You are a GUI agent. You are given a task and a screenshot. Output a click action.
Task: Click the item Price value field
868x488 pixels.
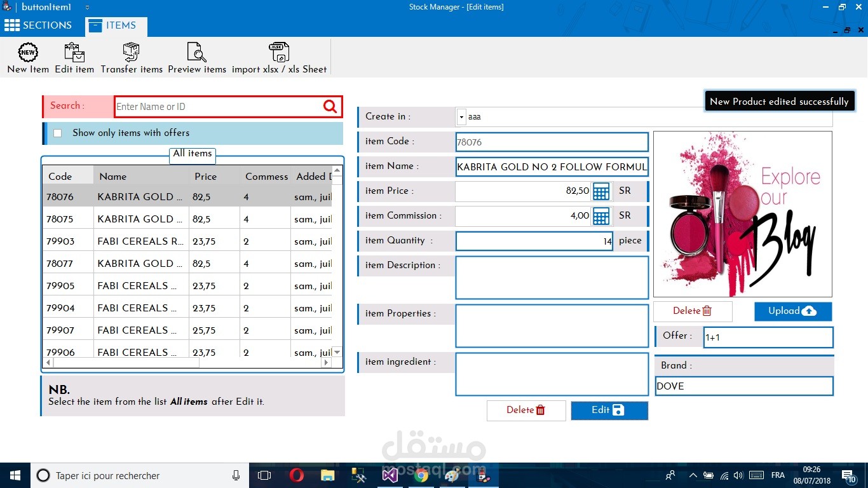click(523, 191)
